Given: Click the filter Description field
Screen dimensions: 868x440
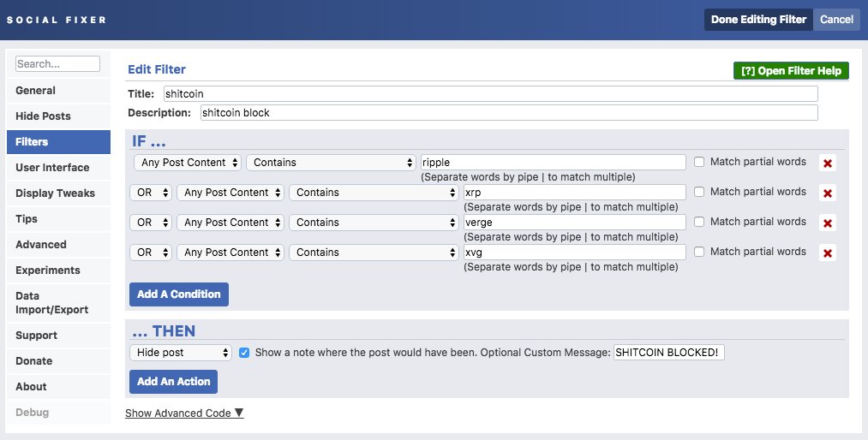Looking at the screenshot, I should 509,112.
